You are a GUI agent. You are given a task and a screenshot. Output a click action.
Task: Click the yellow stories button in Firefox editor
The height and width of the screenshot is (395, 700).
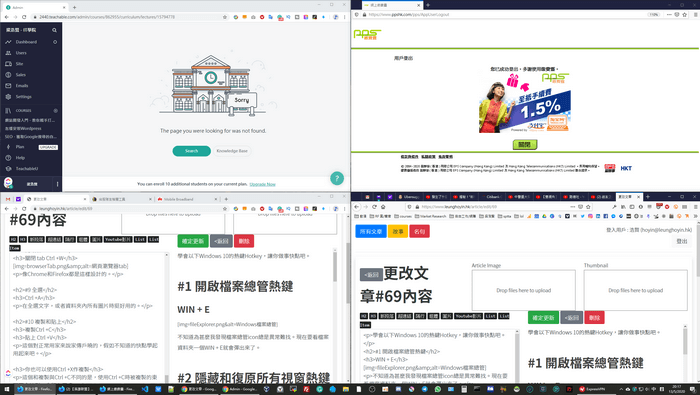click(x=398, y=231)
